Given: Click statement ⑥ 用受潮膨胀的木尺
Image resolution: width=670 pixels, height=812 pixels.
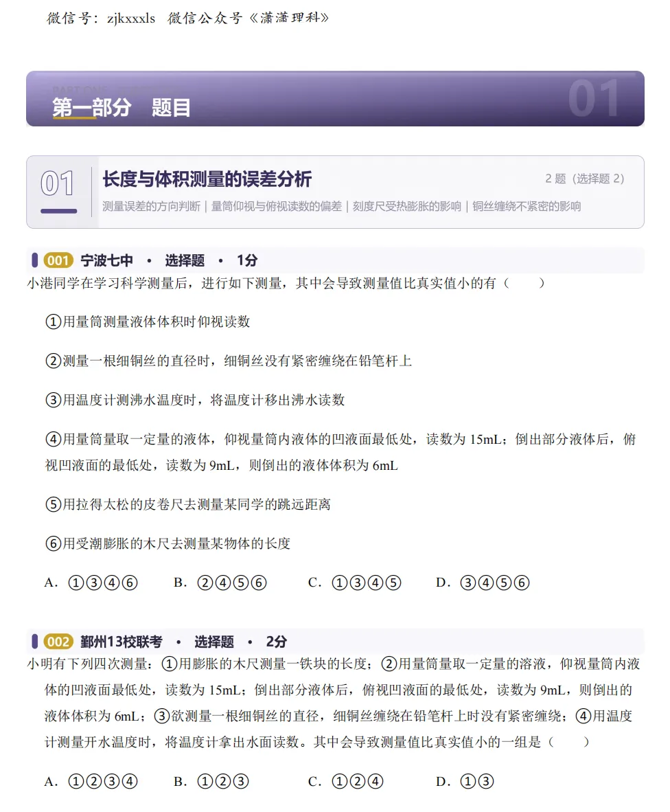Looking at the screenshot, I should (x=167, y=544).
